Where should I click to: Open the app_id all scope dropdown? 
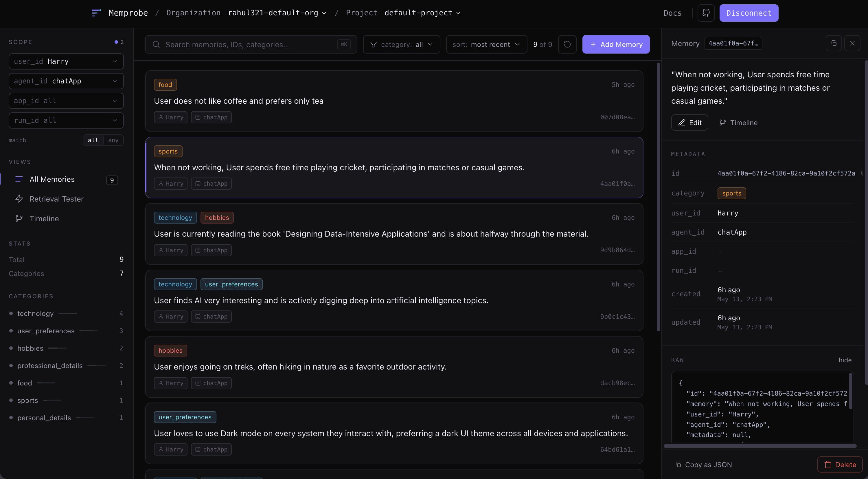tap(66, 100)
